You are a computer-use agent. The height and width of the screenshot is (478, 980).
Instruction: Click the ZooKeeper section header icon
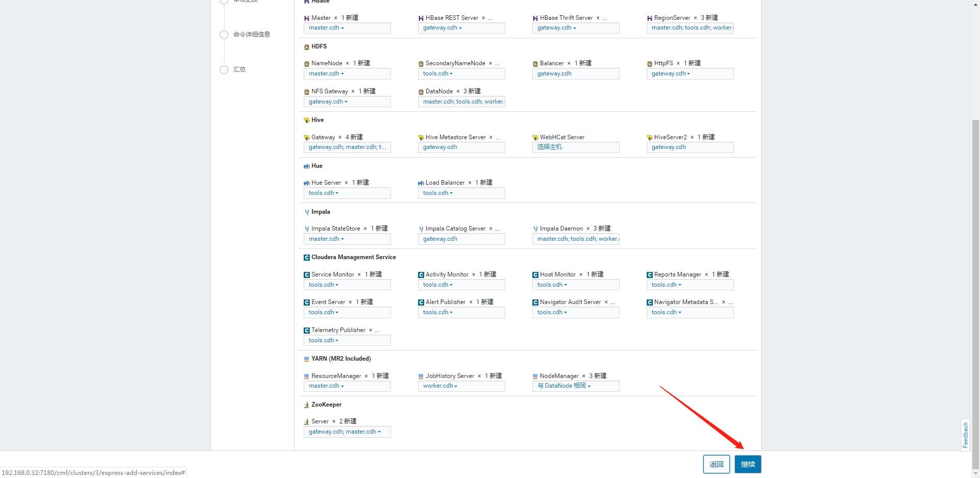pyautogui.click(x=307, y=405)
